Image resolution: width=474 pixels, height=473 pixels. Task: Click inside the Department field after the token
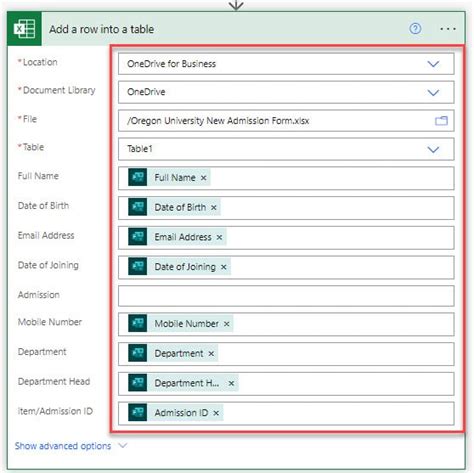(x=335, y=354)
